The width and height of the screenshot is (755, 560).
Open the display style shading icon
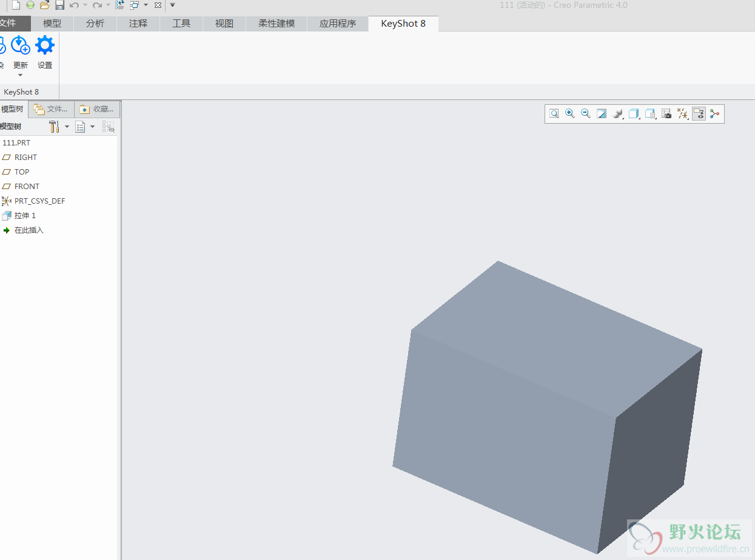pos(618,113)
